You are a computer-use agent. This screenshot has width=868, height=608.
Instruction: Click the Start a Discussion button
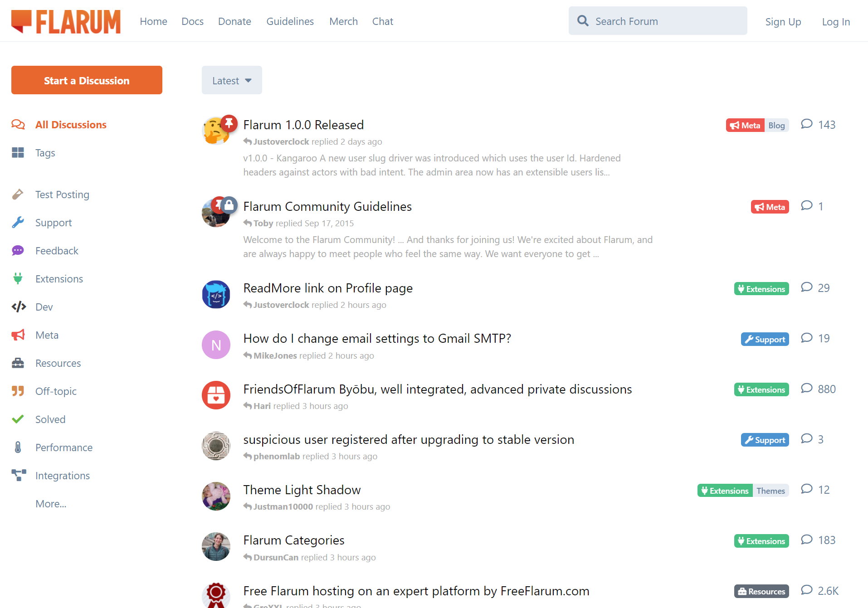[87, 80]
